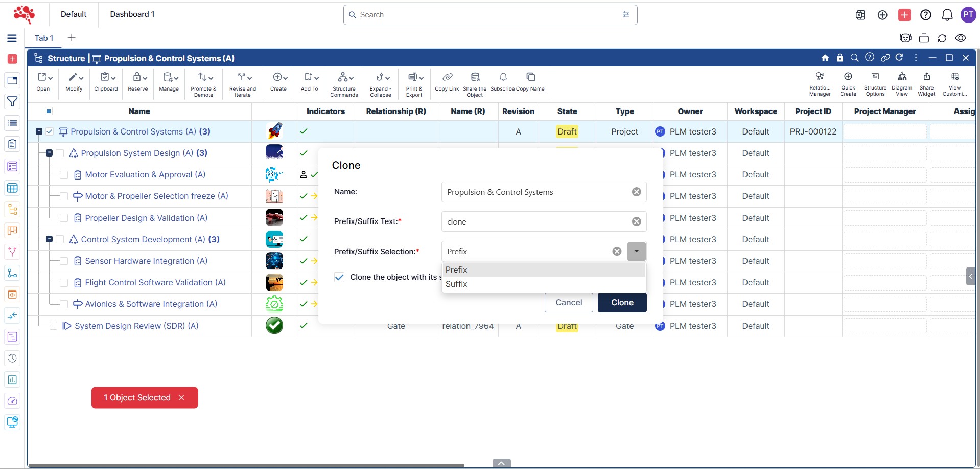This screenshot has height=469, width=980.
Task: Click the Copy Link toolbar icon
Action: (447, 77)
